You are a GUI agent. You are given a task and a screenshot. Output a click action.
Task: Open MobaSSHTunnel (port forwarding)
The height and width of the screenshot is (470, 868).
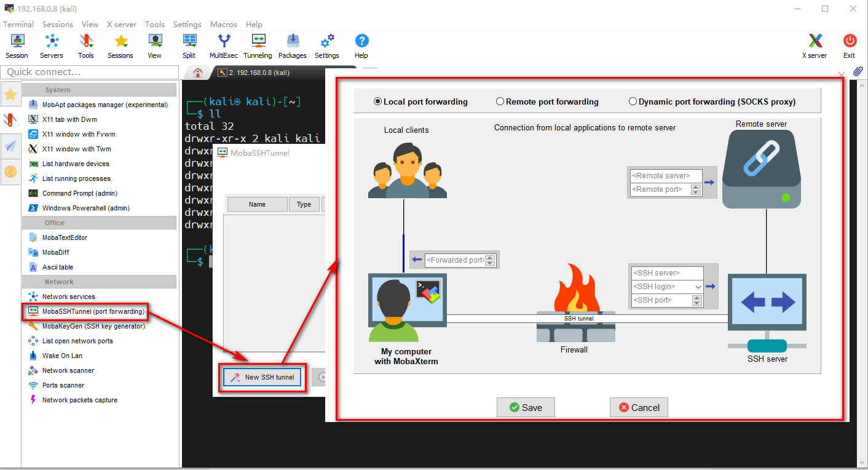tap(87, 311)
